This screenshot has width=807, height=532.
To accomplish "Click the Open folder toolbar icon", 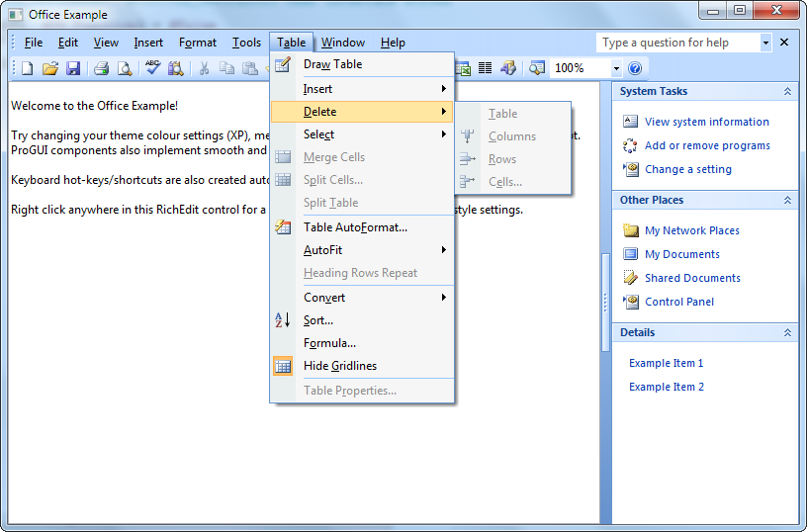I will 50,68.
